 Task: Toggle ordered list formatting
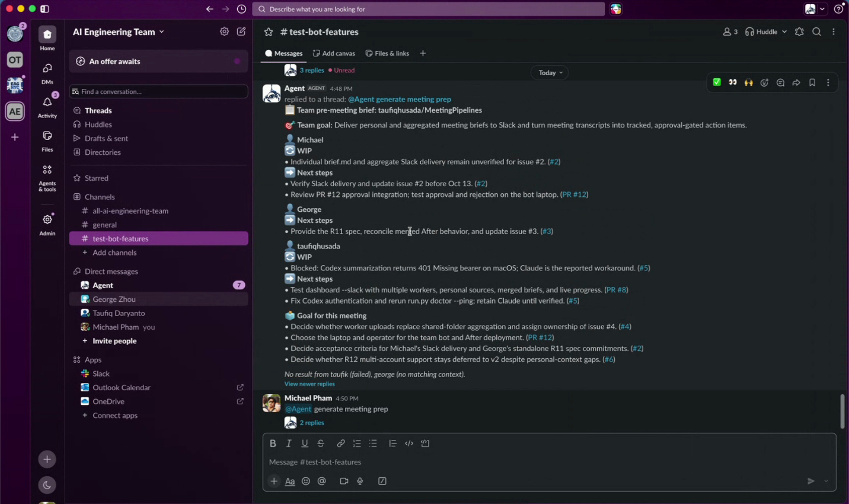[x=357, y=444]
